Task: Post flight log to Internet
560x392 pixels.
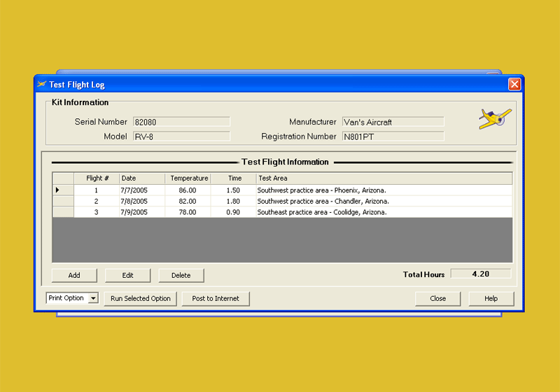Action: (216, 298)
